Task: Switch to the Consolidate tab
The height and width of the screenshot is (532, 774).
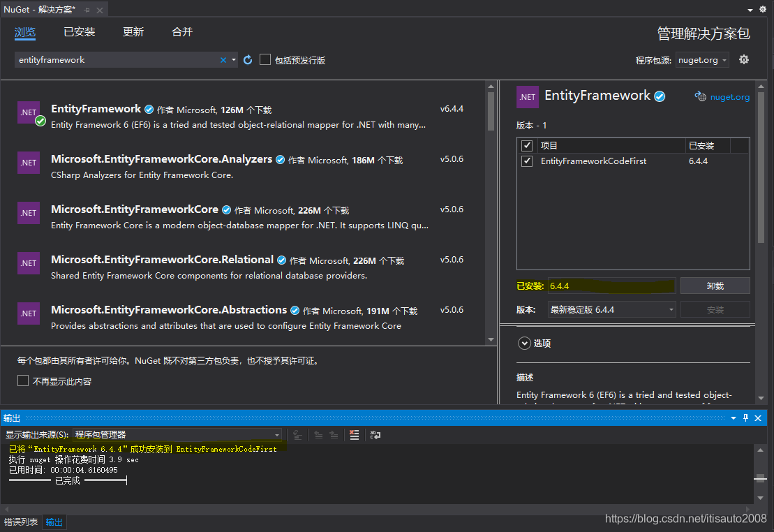Action: coord(182,32)
